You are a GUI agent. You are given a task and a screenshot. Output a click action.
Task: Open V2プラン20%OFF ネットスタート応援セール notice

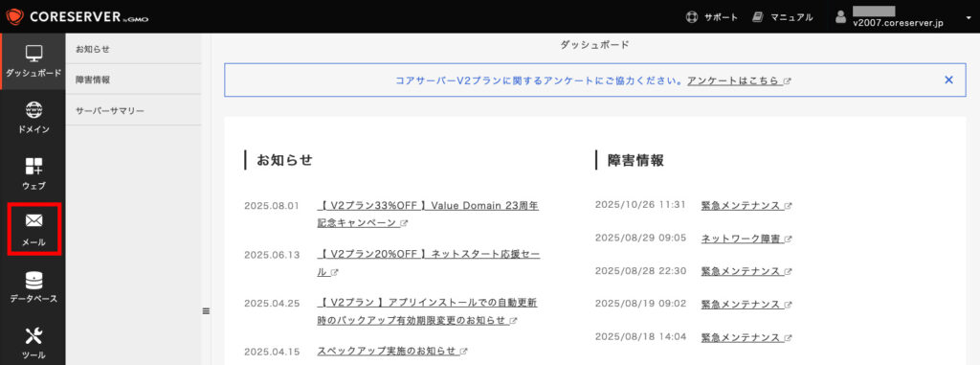click(x=429, y=262)
